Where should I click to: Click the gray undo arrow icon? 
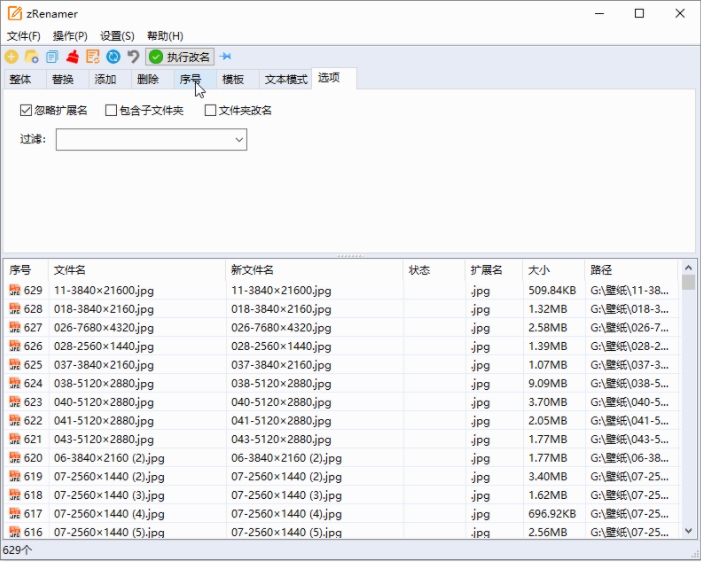click(133, 57)
